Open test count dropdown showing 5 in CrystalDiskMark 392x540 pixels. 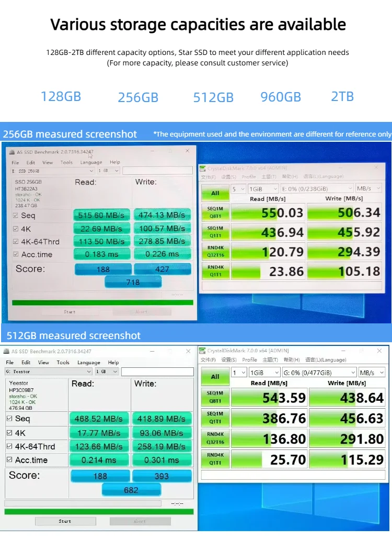pyautogui.click(x=238, y=189)
